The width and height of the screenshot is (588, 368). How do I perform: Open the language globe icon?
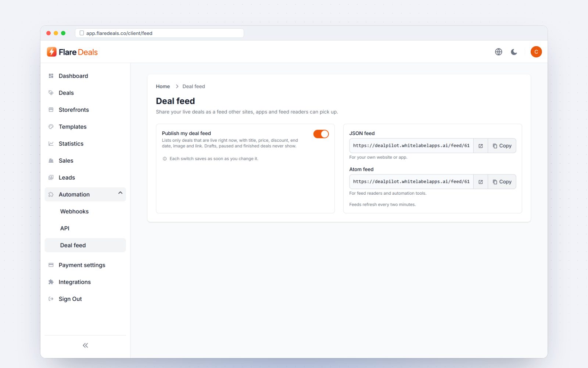point(498,52)
